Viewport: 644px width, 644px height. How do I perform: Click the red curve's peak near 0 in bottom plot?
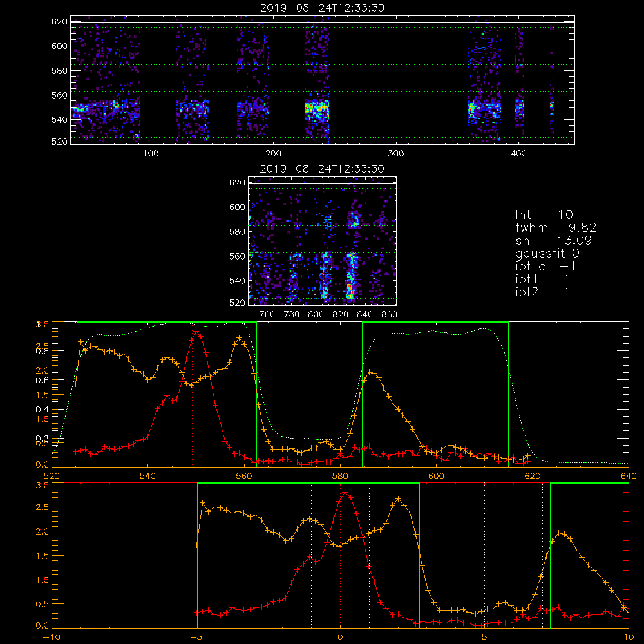345,492
